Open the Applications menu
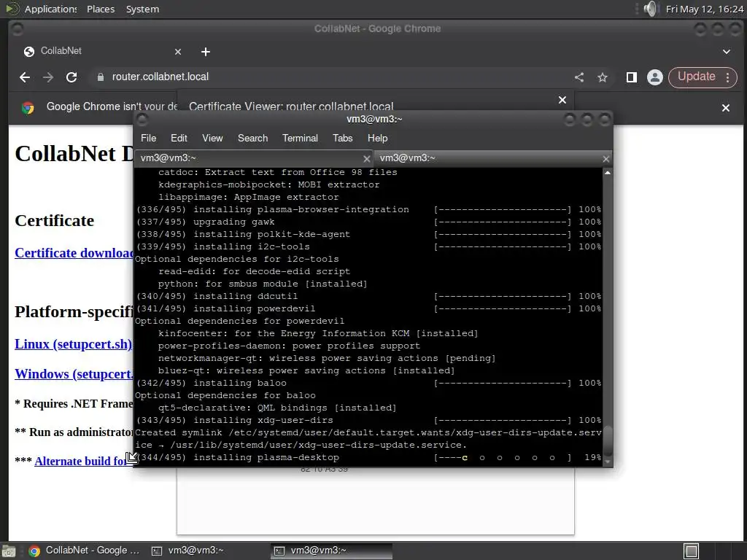 pos(50,9)
